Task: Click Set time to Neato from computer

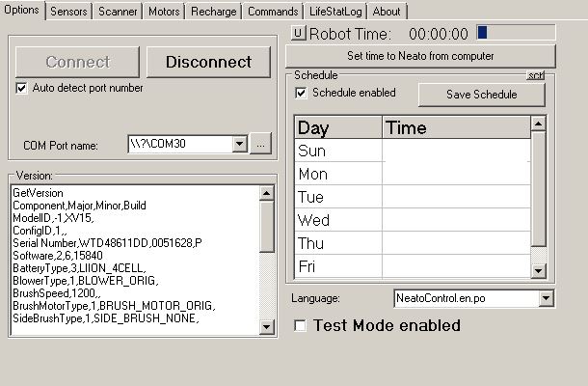Action: click(x=420, y=56)
